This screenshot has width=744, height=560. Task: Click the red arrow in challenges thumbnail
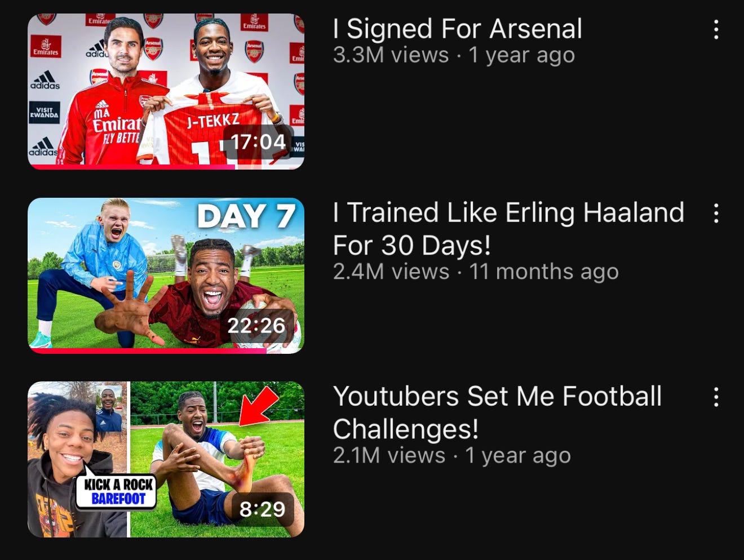[258, 406]
